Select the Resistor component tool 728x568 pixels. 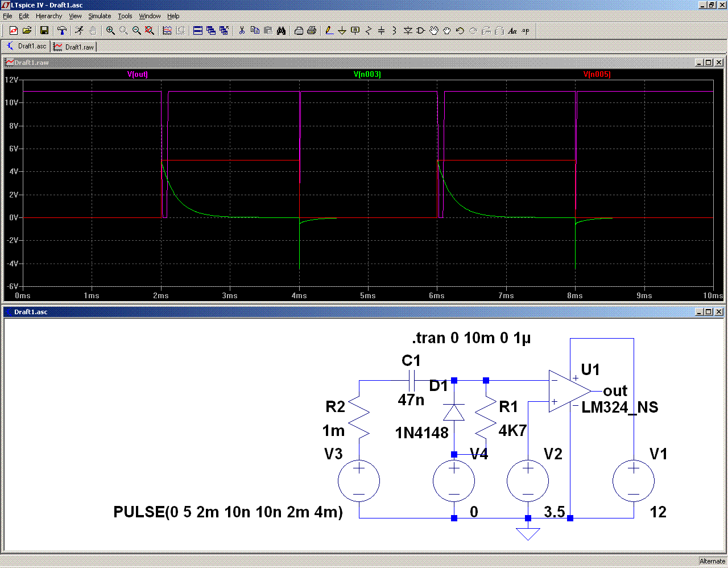[368, 31]
